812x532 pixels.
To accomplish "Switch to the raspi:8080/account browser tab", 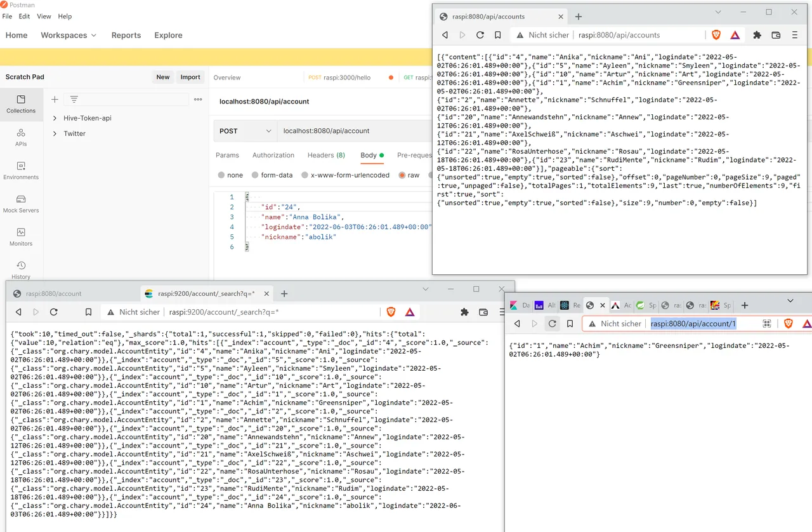I will point(71,294).
